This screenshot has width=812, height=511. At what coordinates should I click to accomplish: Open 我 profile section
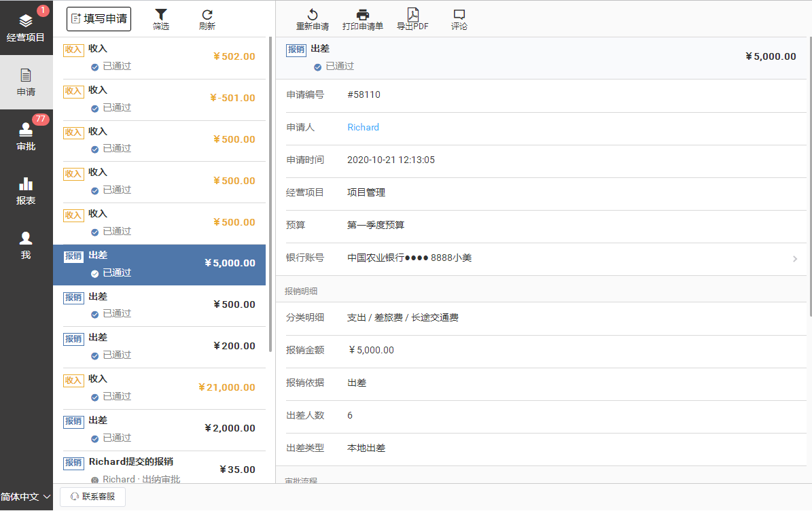[x=26, y=245]
